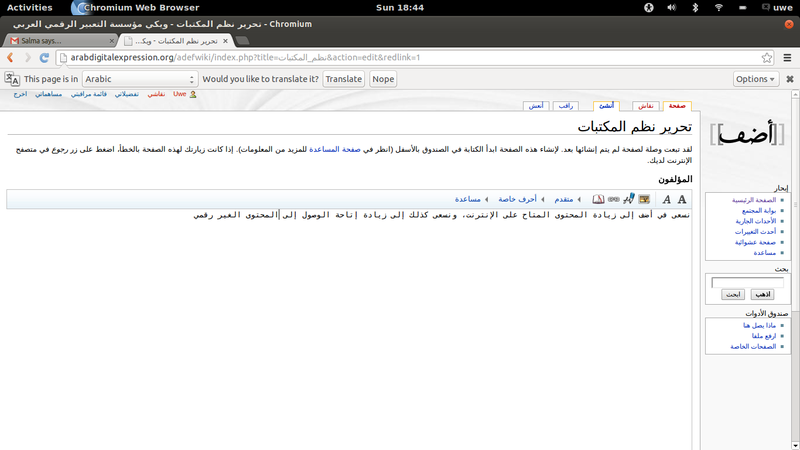This screenshot has height=450, width=800.
Task: Open the Wi-Fi network indicator
Action: 718,8
